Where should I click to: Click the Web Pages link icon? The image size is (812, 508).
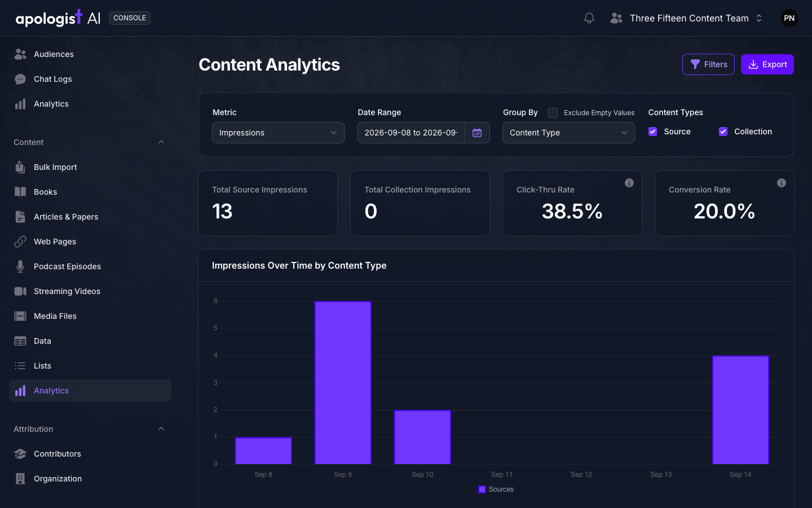click(x=20, y=242)
